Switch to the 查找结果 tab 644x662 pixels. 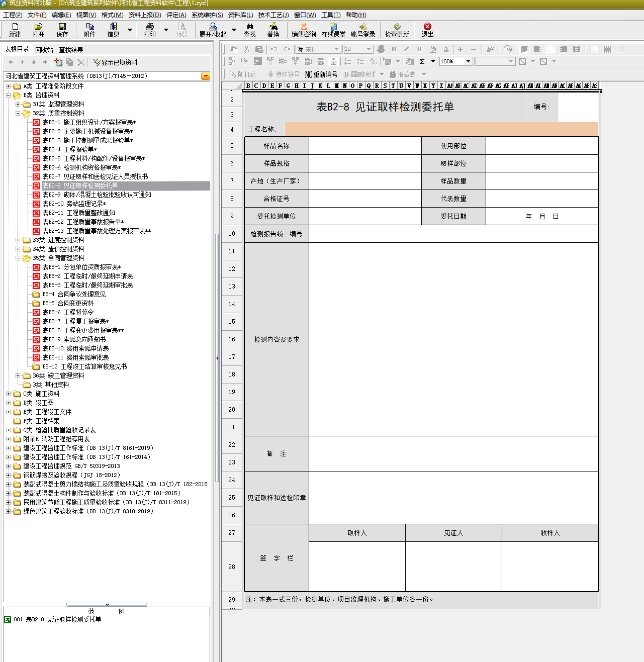pos(71,50)
